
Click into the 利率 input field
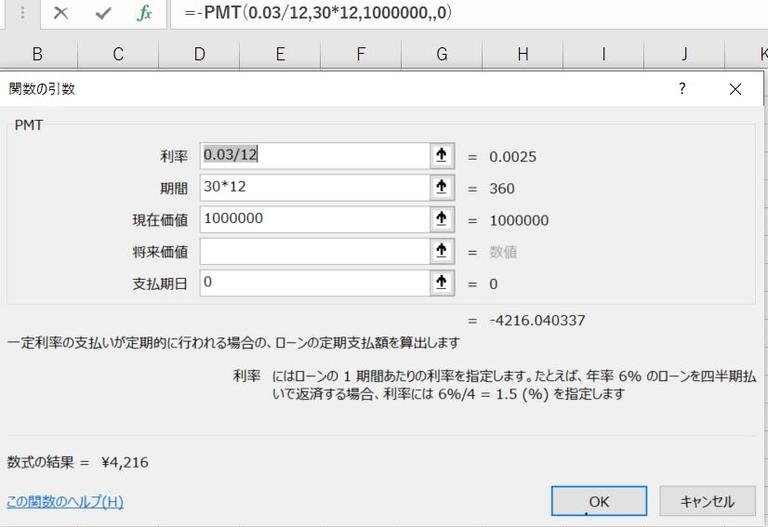315,156
